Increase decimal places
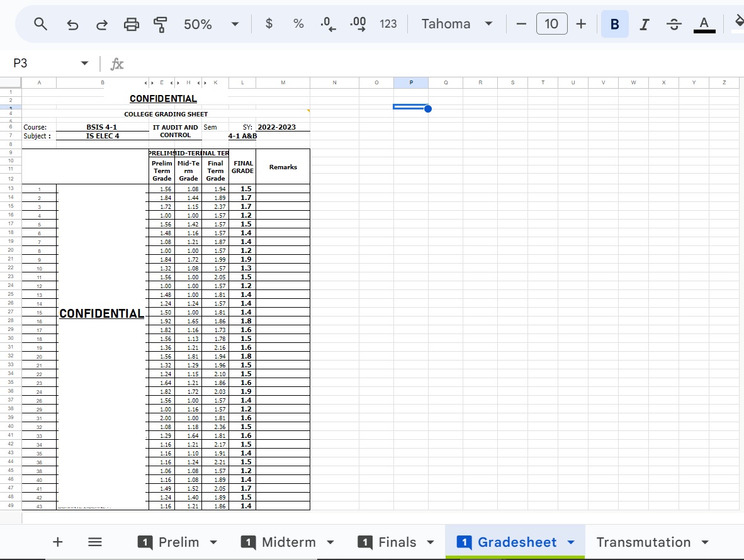 point(358,24)
